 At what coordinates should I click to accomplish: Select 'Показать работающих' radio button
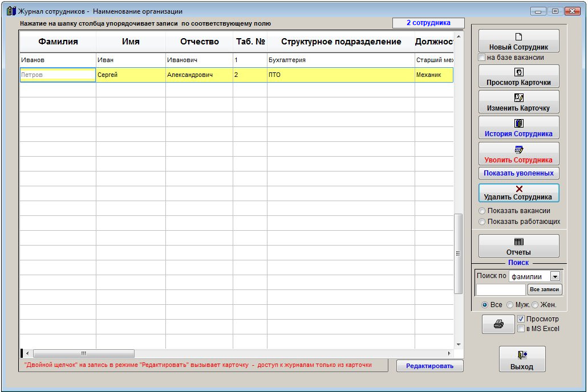pos(482,222)
